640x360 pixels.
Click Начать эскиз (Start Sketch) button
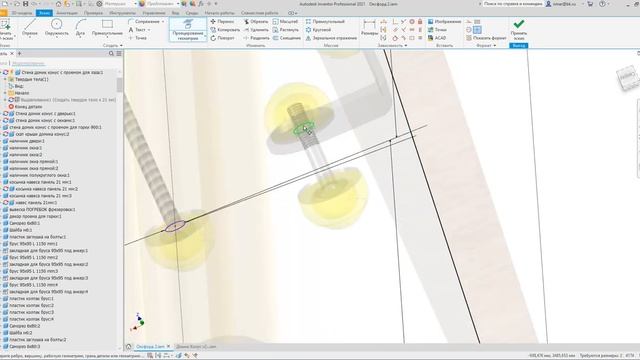(x=6, y=29)
